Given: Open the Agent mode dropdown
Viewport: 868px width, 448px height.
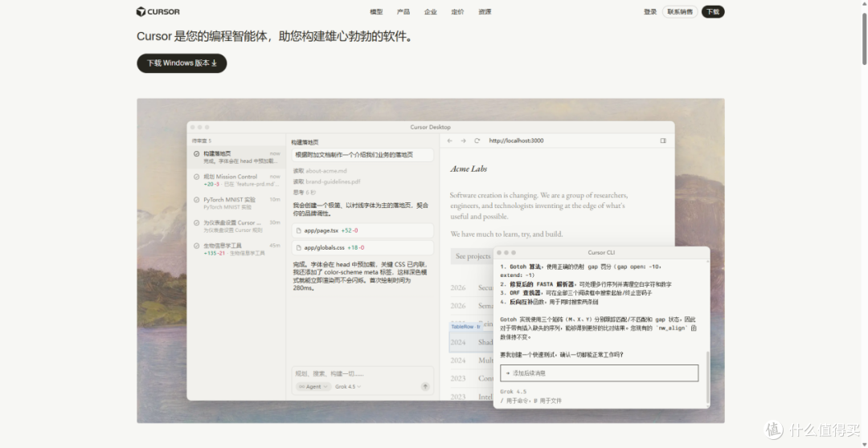Looking at the screenshot, I should pos(313,387).
